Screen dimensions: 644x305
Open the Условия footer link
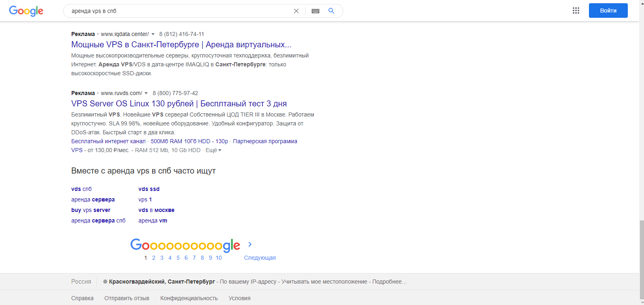[240, 298]
